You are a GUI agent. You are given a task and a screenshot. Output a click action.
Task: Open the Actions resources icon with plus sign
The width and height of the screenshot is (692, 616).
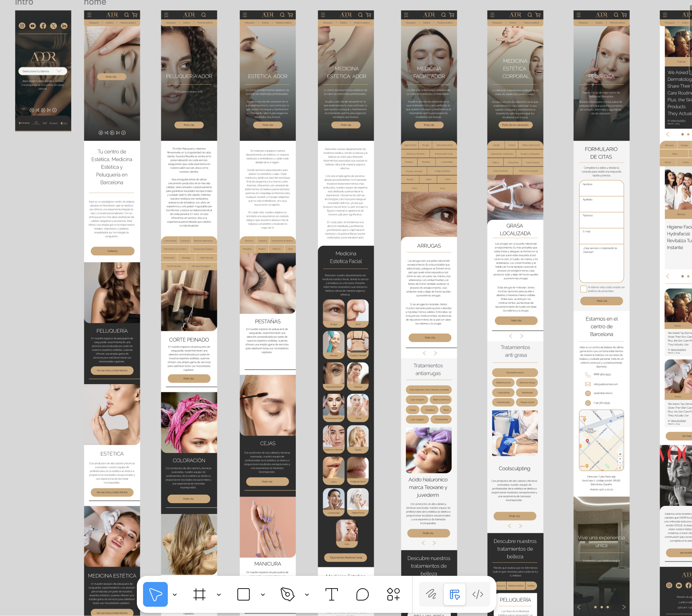(393, 594)
